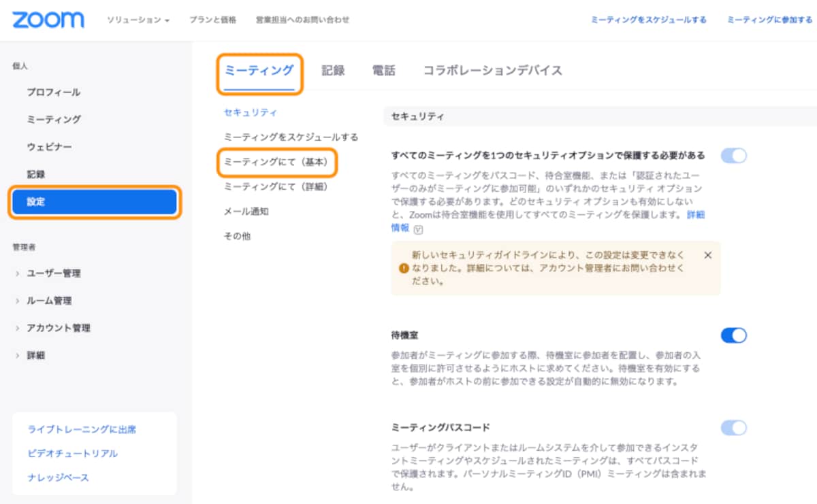The image size is (817, 504).
Task: Click the Zoom logo
Action: (x=48, y=20)
